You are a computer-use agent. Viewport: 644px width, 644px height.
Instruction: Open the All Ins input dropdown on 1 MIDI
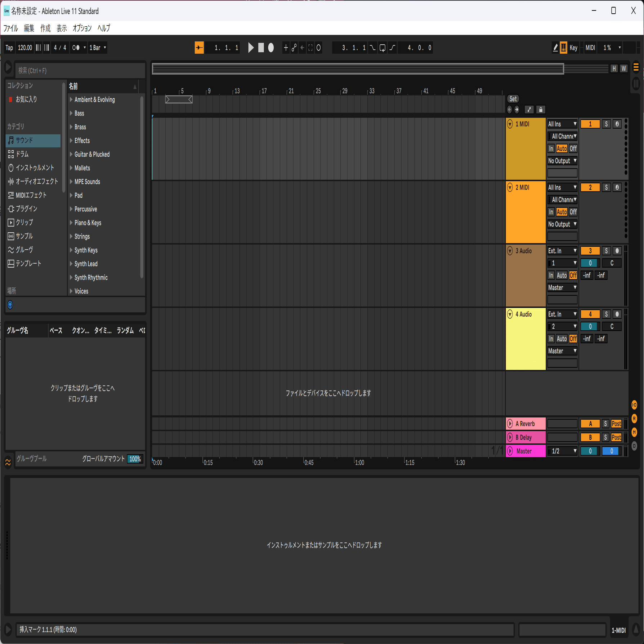tap(562, 124)
